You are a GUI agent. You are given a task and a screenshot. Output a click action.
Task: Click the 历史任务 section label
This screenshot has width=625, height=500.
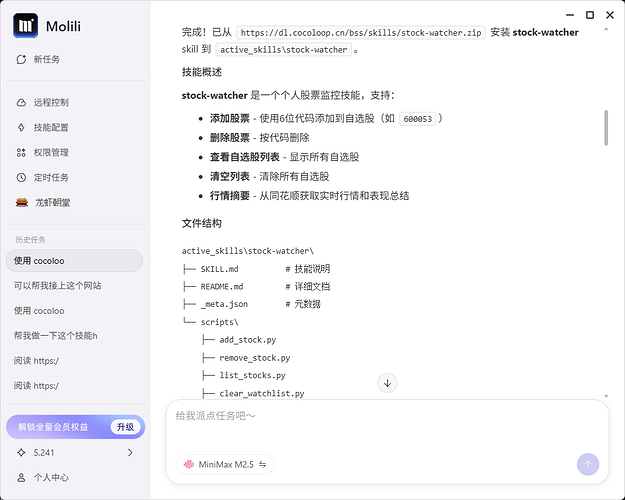point(30,240)
